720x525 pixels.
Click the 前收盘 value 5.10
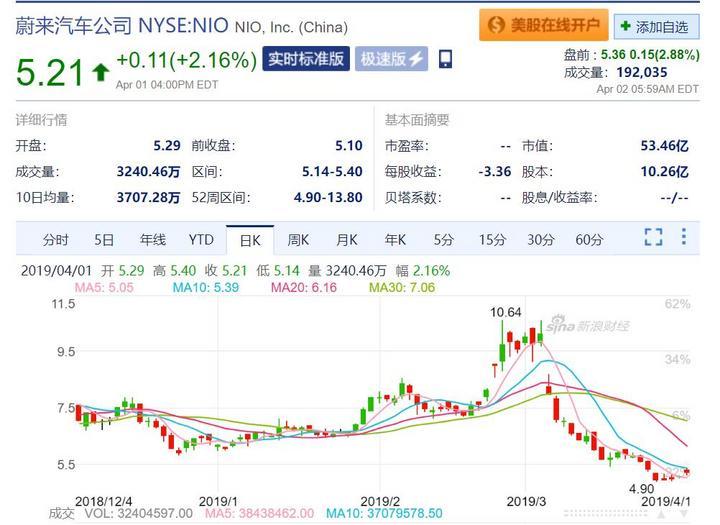(349, 146)
